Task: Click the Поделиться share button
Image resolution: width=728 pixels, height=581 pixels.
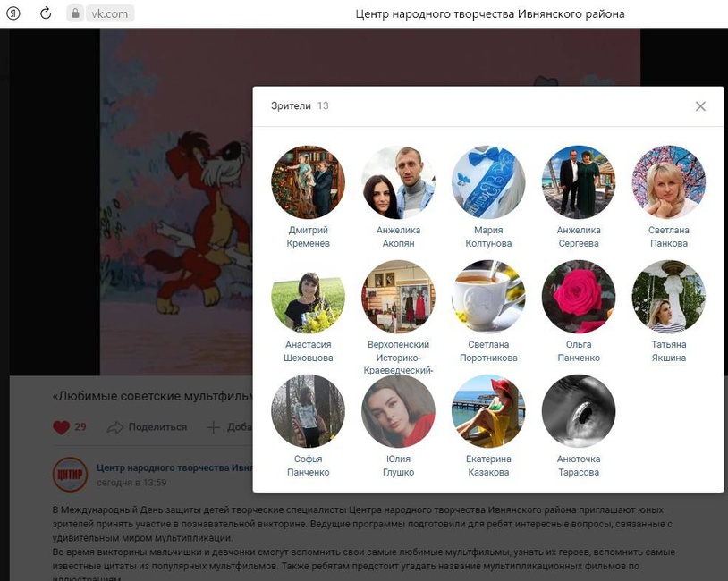Action: click(147, 427)
